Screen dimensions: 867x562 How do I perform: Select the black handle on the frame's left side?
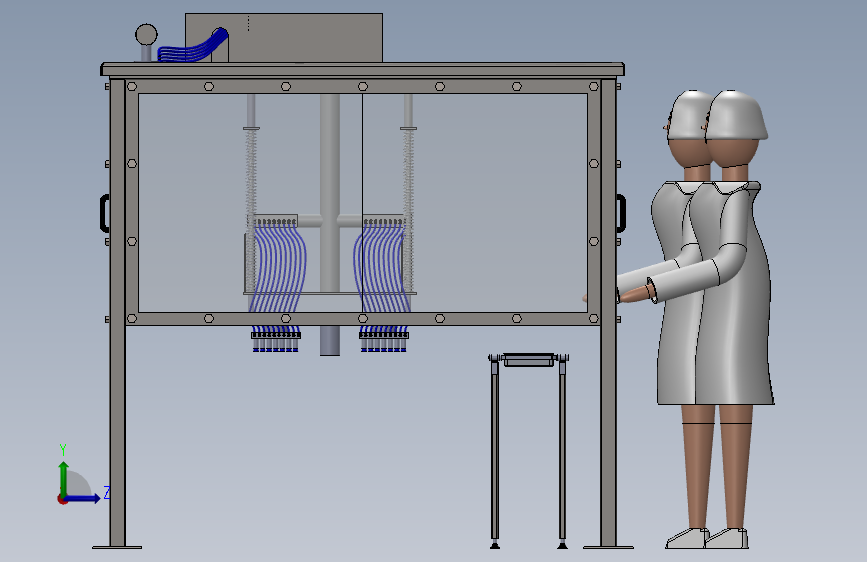(x=104, y=213)
